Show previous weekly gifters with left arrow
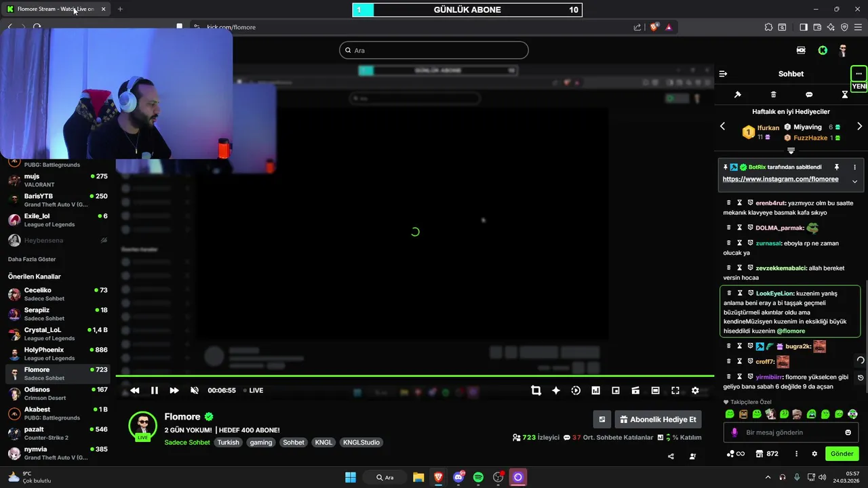The width and height of the screenshot is (868, 488). pos(722,127)
